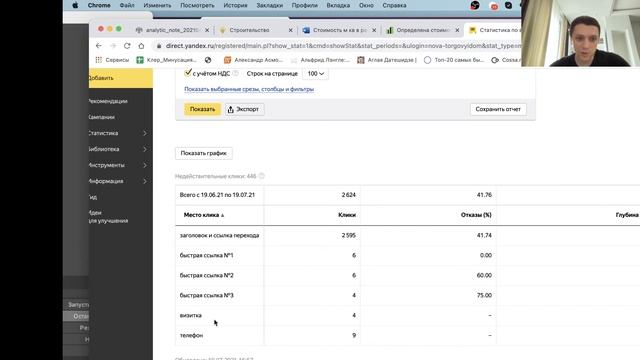Open Кампании in sidebar

(102, 117)
